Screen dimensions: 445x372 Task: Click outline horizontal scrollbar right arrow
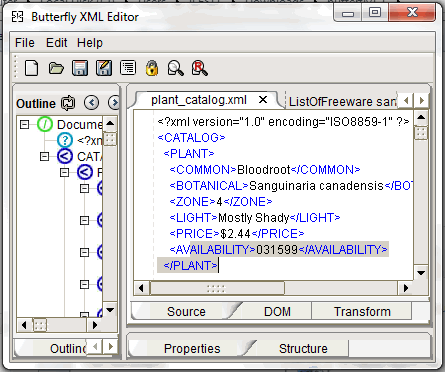pyautogui.click(x=94, y=325)
